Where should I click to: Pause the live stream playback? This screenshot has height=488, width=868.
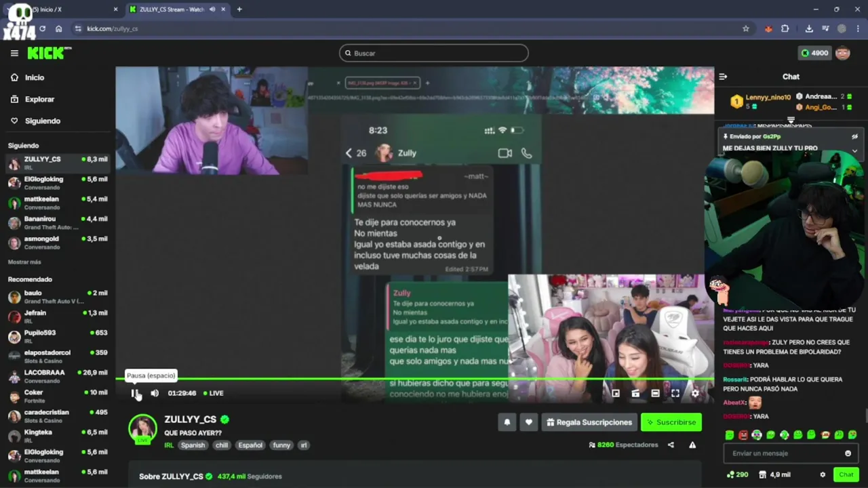tap(135, 393)
